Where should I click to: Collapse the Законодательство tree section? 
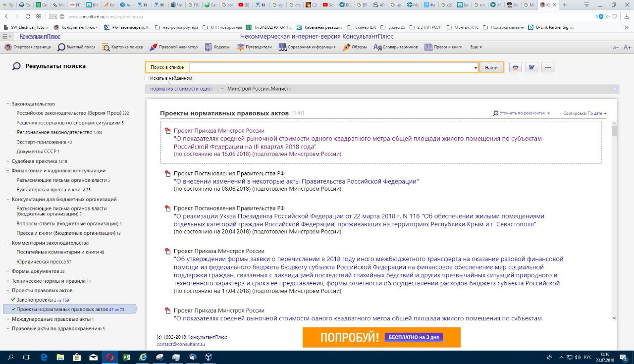click(x=8, y=104)
